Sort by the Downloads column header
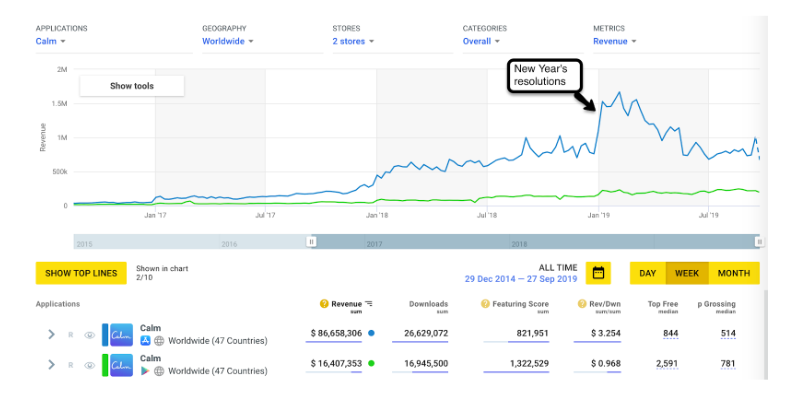 (428, 304)
